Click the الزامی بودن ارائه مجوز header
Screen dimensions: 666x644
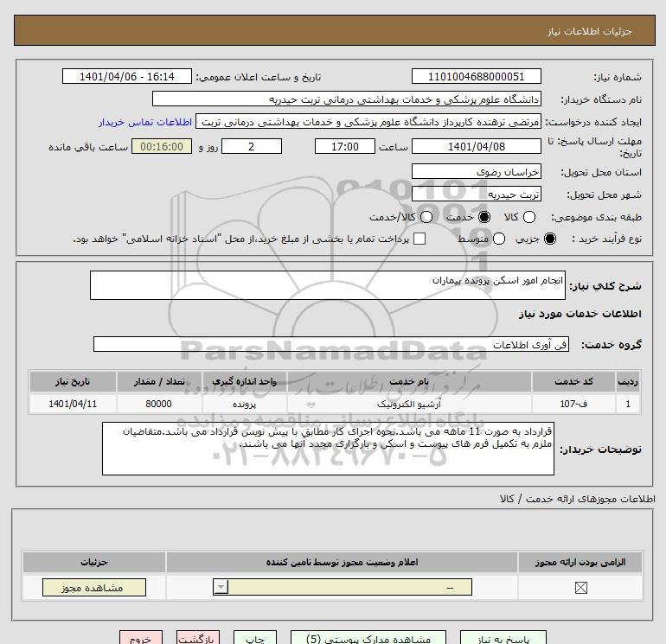[580, 563]
